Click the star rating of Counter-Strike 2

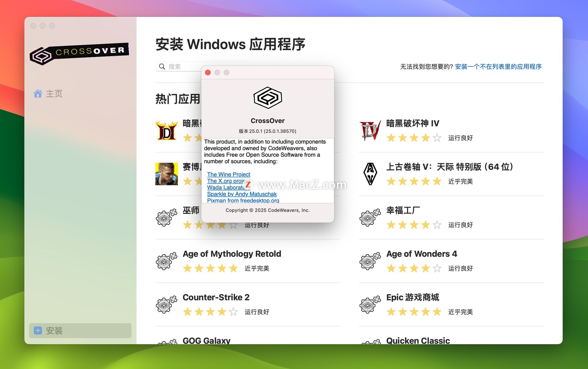(x=210, y=312)
